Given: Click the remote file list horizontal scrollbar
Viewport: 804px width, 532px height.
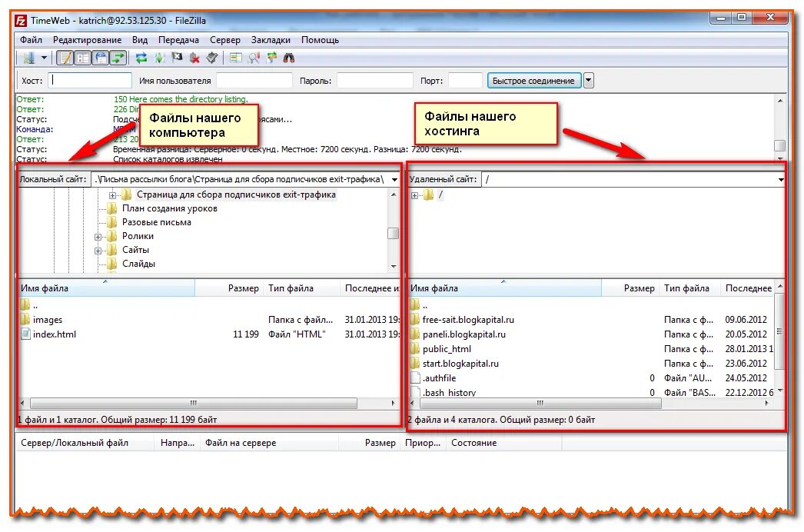Looking at the screenshot, I should click(540, 404).
